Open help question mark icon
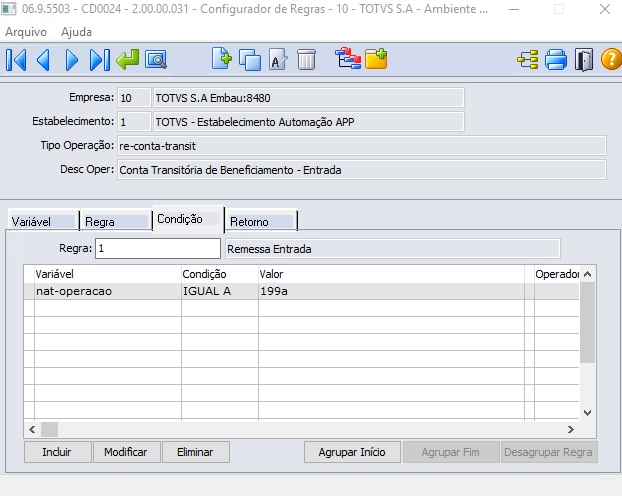 coord(611,60)
